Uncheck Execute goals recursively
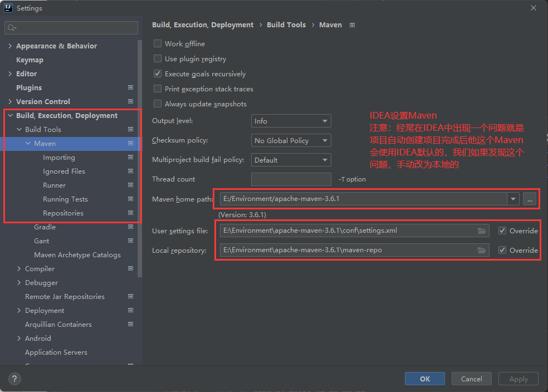Viewport: 548px width, 392px height. pyautogui.click(x=158, y=73)
